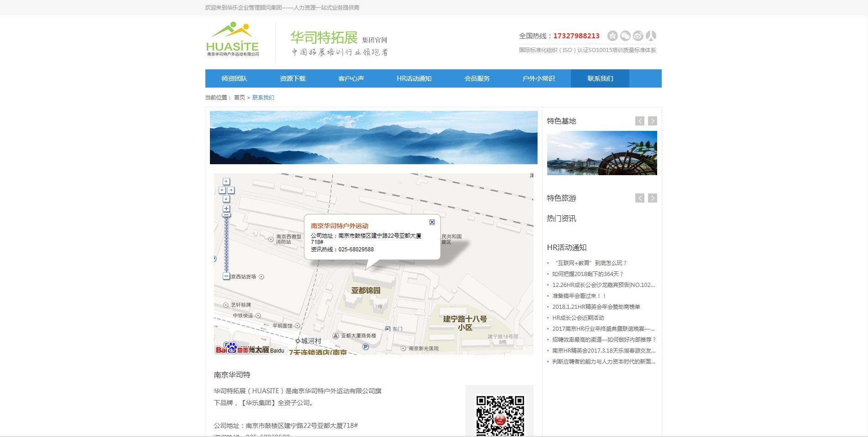
Task: Click the 热门资讯 sidebar heading
Action: coord(562,218)
